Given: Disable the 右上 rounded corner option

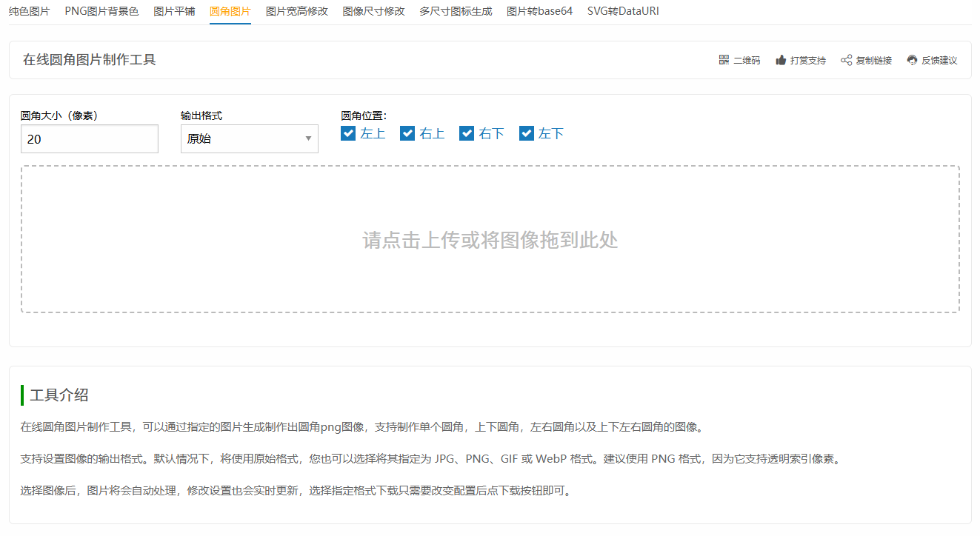Looking at the screenshot, I should click(x=407, y=133).
